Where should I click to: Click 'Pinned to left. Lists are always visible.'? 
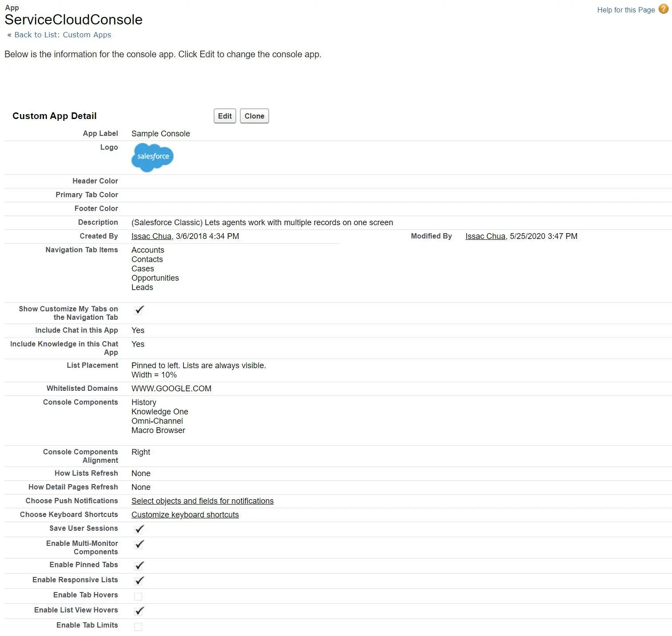click(199, 366)
